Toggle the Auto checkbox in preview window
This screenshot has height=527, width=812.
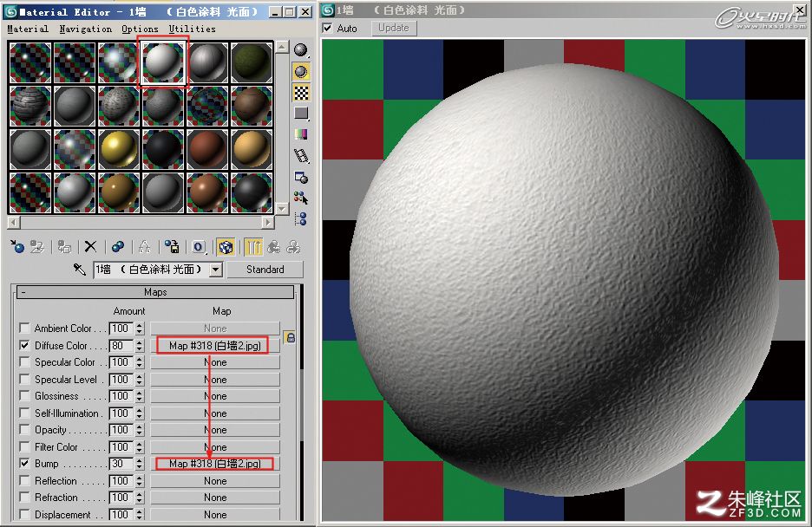click(x=327, y=28)
